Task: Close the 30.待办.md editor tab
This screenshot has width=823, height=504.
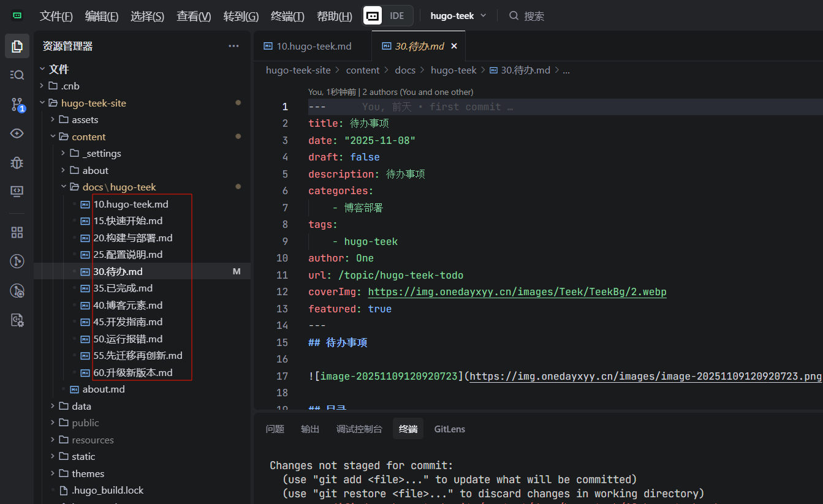Action: (454, 47)
